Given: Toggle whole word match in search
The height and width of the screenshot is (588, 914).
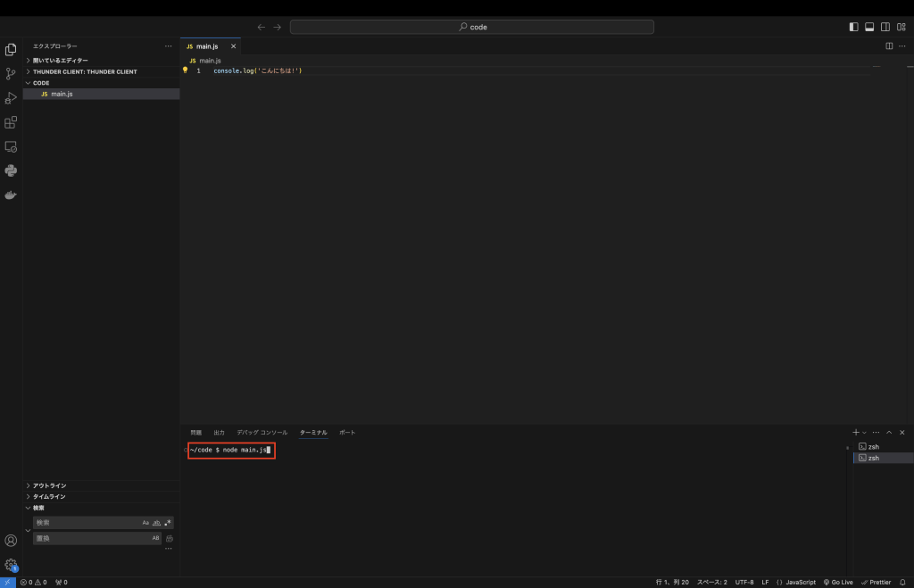Looking at the screenshot, I should (x=156, y=523).
